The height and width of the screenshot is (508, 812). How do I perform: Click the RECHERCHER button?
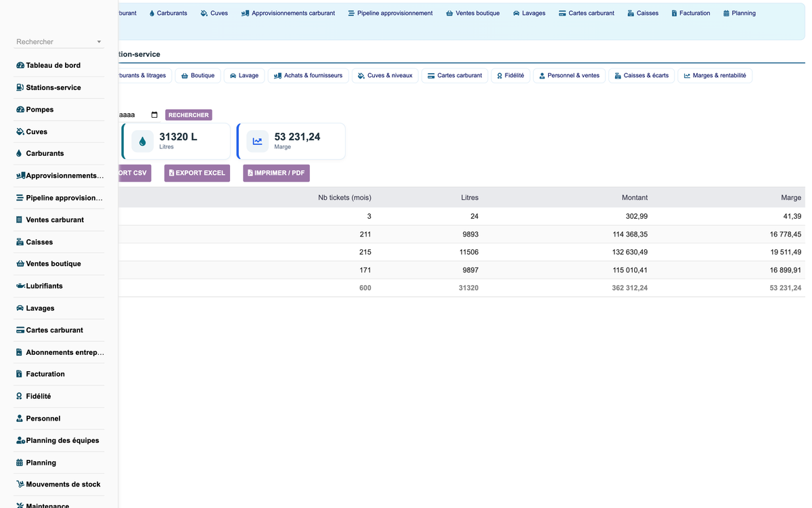pyautogui.click(x=189, y=115)
